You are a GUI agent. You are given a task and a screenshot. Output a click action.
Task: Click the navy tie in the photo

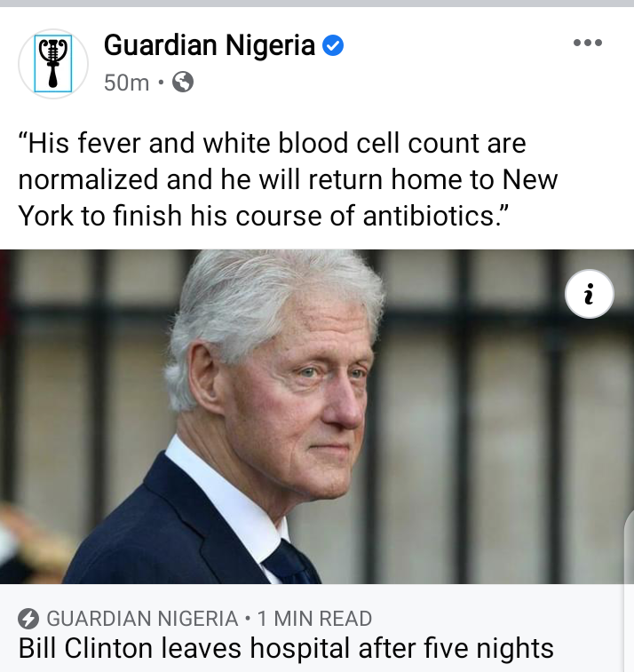point(292,563)
